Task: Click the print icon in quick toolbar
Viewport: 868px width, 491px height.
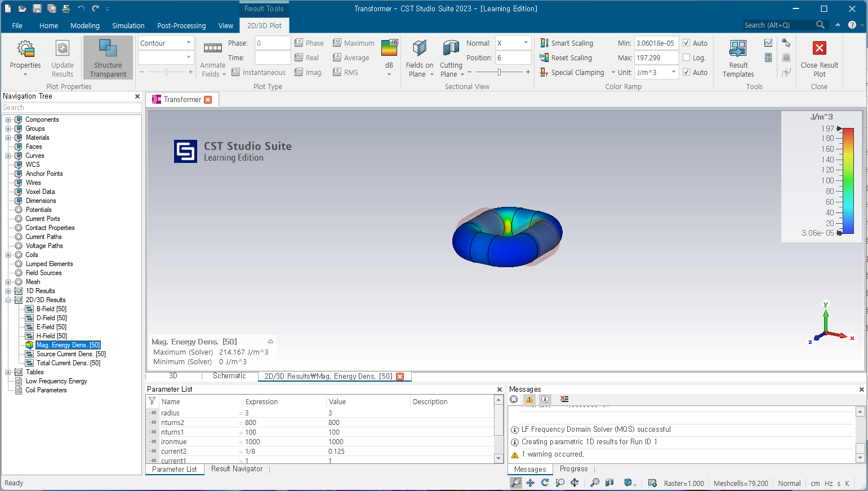Action: pos(66,8)
